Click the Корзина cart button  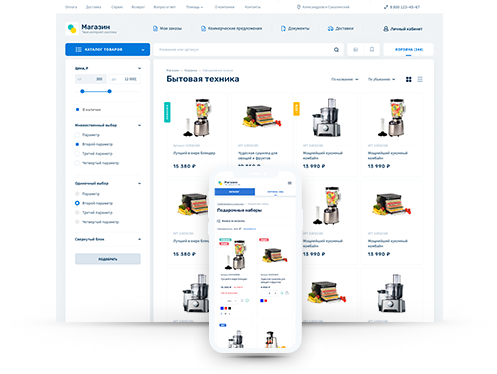(409, 50)
